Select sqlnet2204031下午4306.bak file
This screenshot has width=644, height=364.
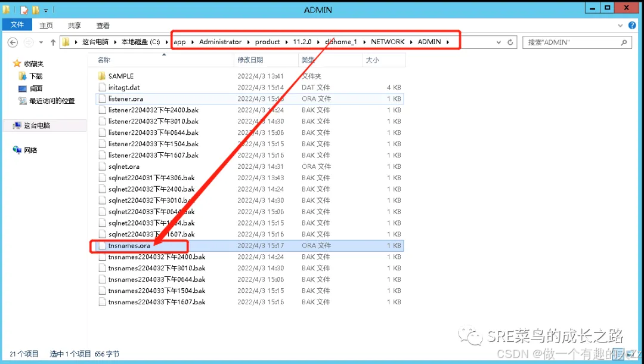coord(250,178)
